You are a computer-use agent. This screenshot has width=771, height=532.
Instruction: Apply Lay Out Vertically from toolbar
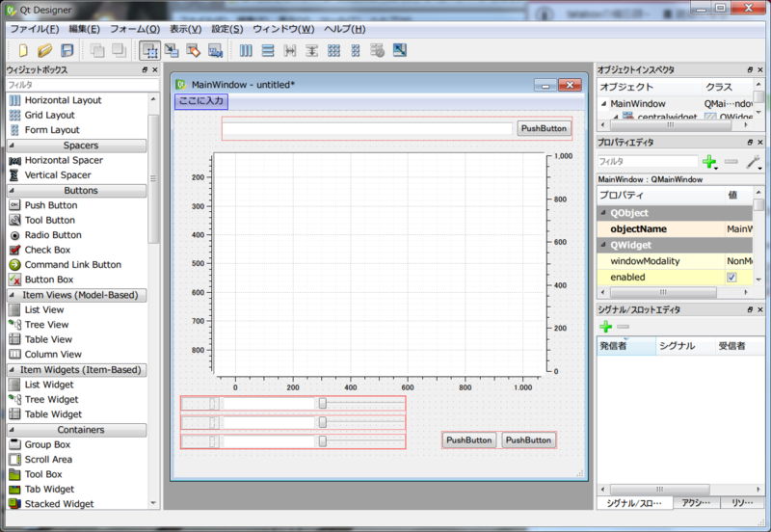point(268,50)
